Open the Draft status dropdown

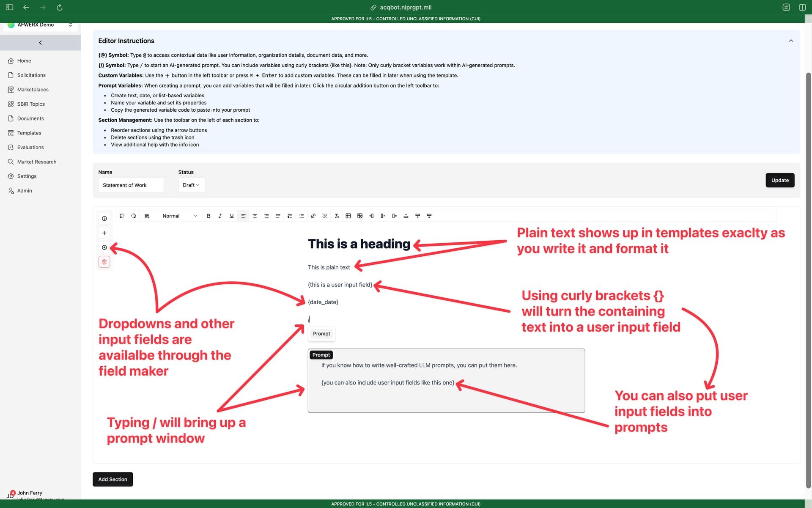[191, 185]
